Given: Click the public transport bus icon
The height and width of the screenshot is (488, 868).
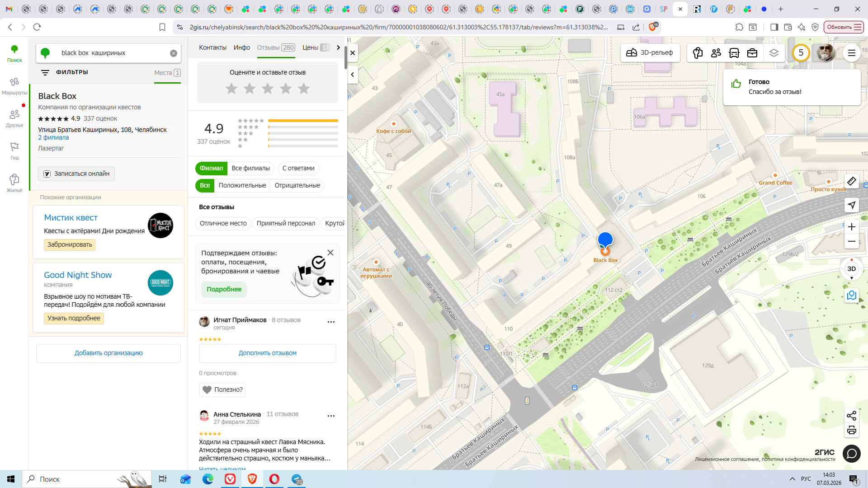Looking at the screenshot, I should coord(734,53).
